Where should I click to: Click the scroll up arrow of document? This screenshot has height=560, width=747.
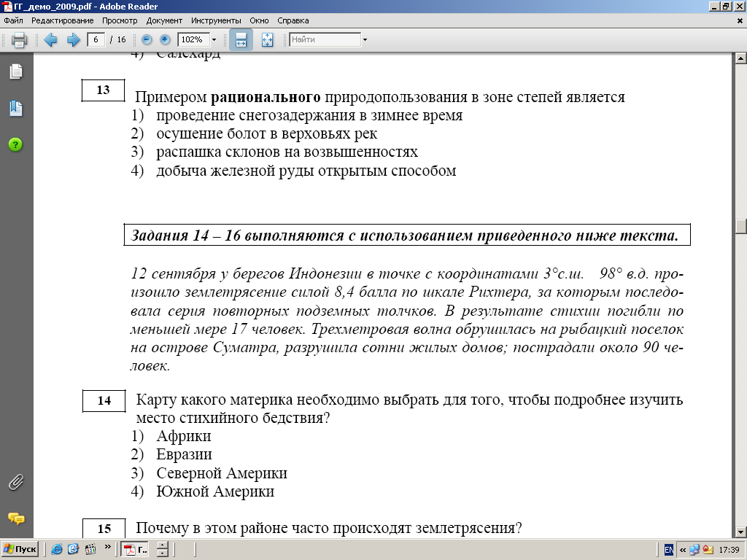(x=740, y=58)
